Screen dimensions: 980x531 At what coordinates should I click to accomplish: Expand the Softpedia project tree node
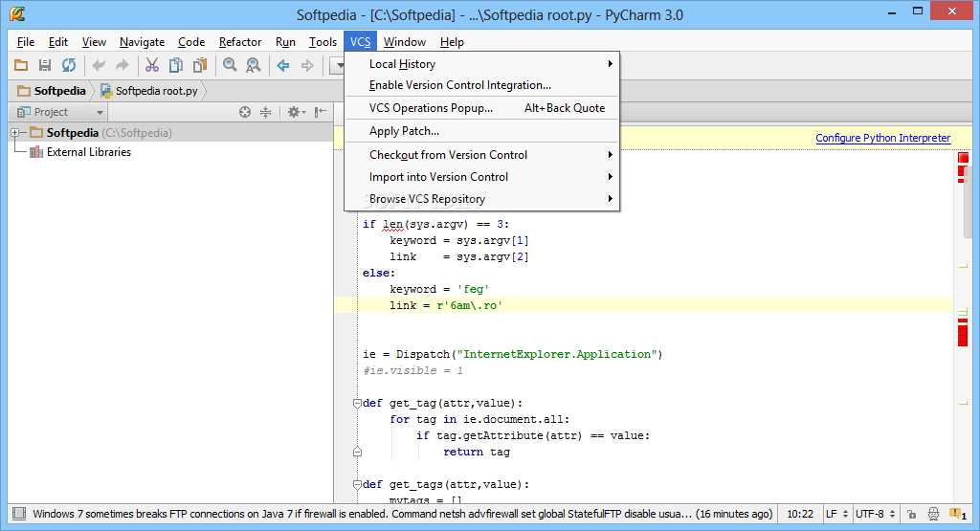click(x=15, y=132)
